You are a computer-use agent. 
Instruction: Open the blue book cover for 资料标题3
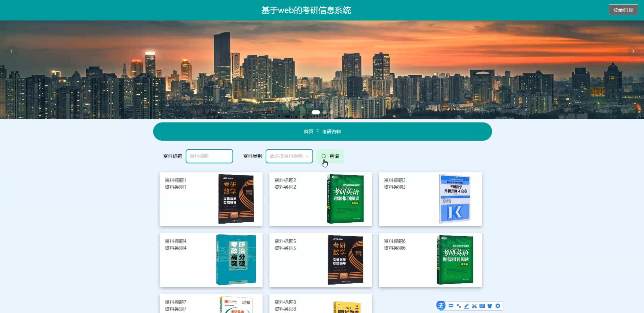(x=455, y=199)
